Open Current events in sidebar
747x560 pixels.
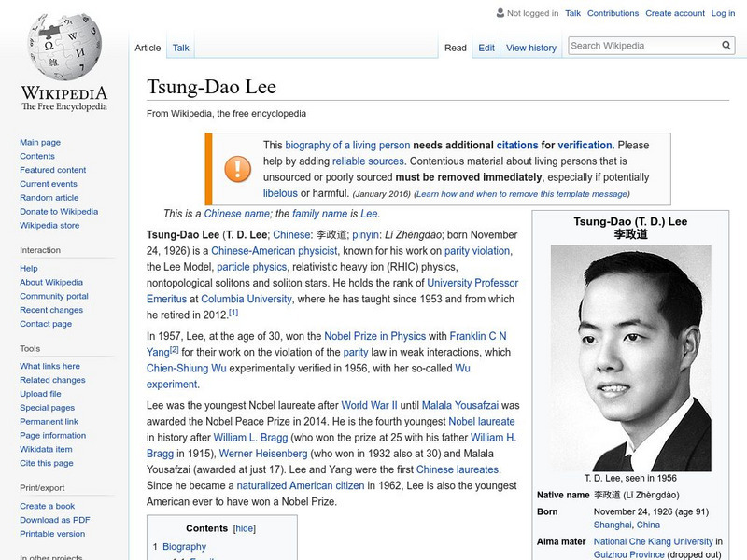[49, 183]
